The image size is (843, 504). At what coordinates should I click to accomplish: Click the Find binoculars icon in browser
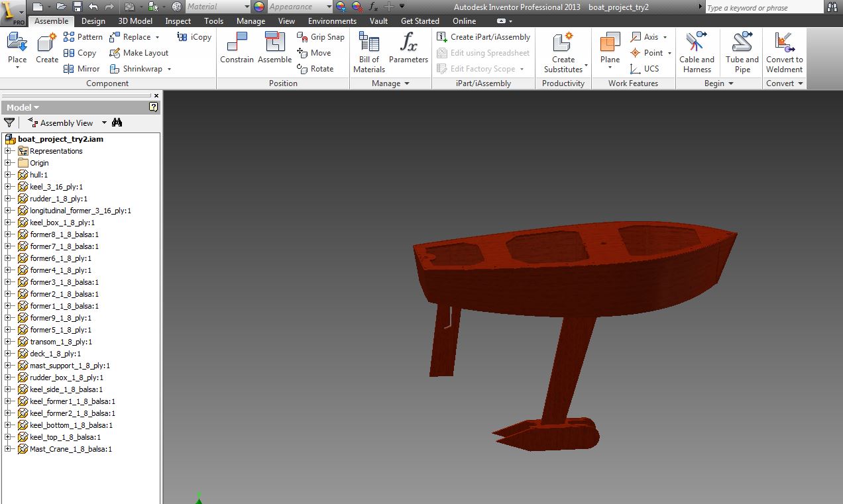(x=117, y=123)
